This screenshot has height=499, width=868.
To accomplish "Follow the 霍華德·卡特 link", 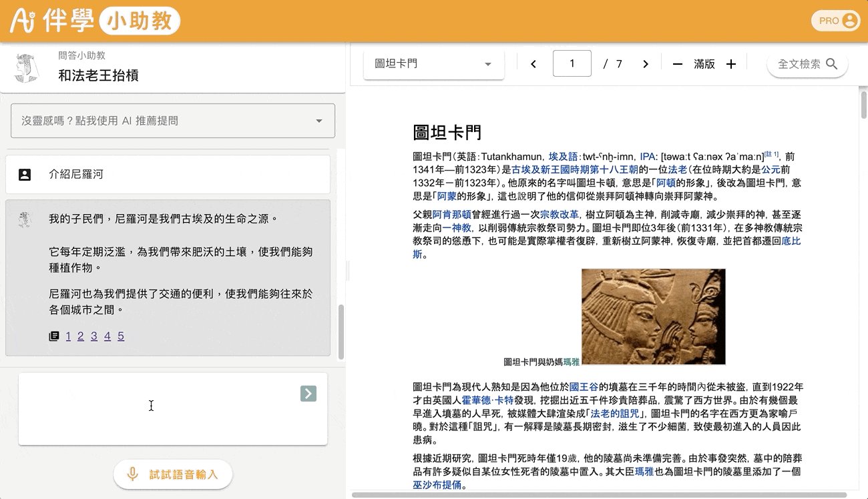I will tap(487, 400).
